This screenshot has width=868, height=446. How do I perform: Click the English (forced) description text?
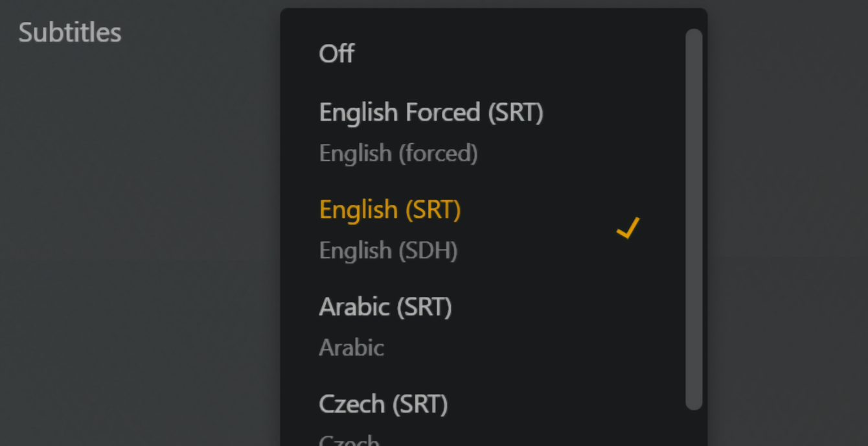pos(398,153)
